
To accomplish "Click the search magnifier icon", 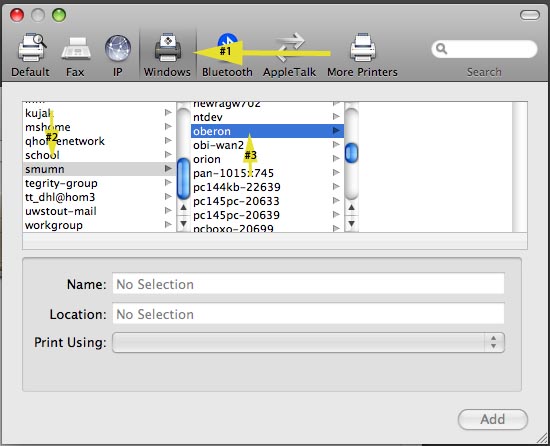I will coord(442,49).
